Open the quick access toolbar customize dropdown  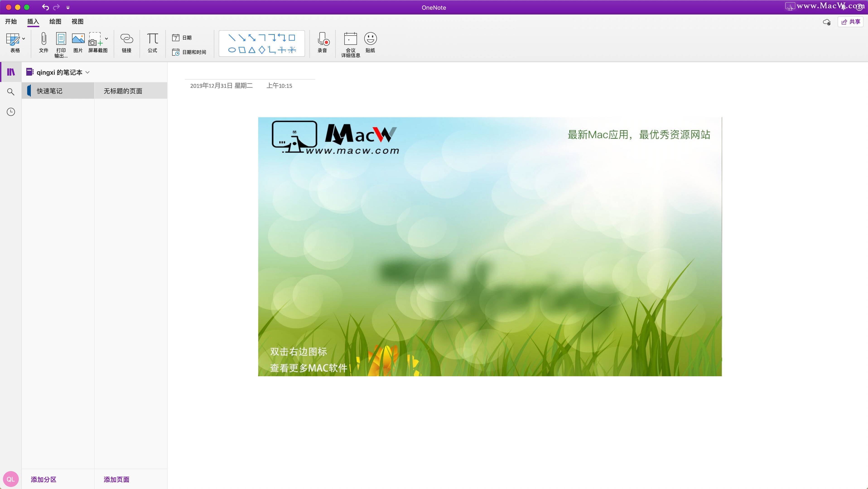coord(68,7)
